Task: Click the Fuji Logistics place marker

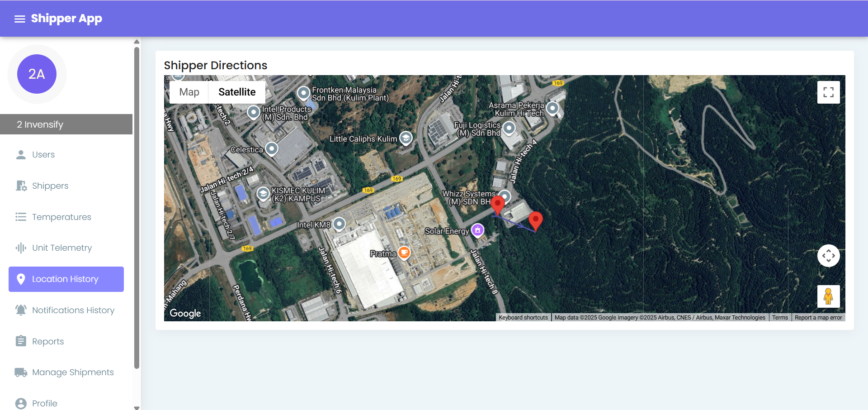Action: [509, 128]
